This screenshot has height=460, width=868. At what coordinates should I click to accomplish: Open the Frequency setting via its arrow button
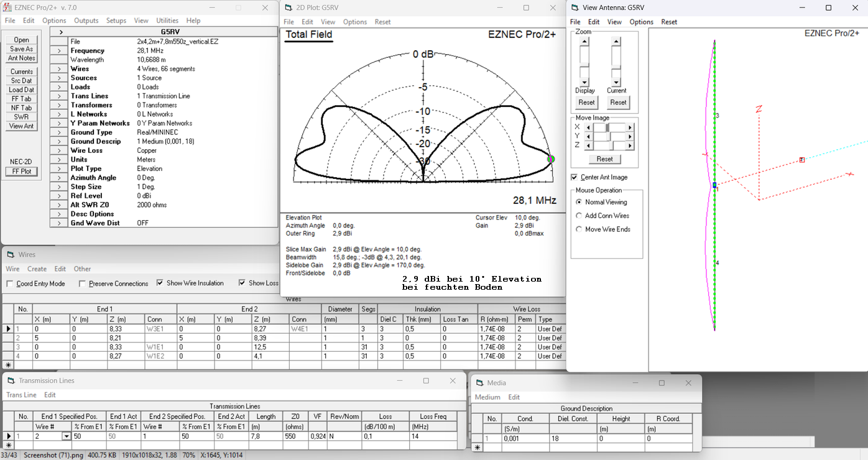coord(59,51)
